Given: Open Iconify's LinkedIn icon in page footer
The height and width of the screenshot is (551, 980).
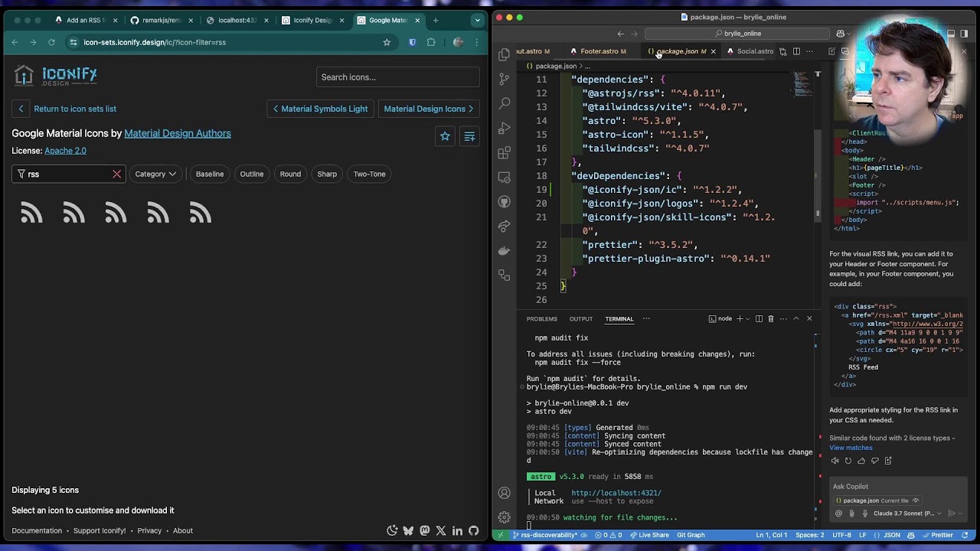Looking at the screenshot, I should point(457,530).
